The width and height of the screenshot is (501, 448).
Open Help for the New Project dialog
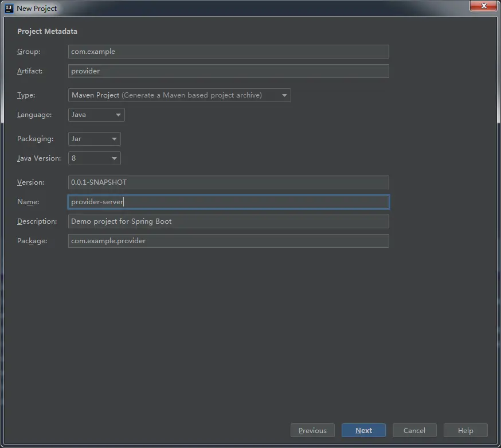coord(465,430)
